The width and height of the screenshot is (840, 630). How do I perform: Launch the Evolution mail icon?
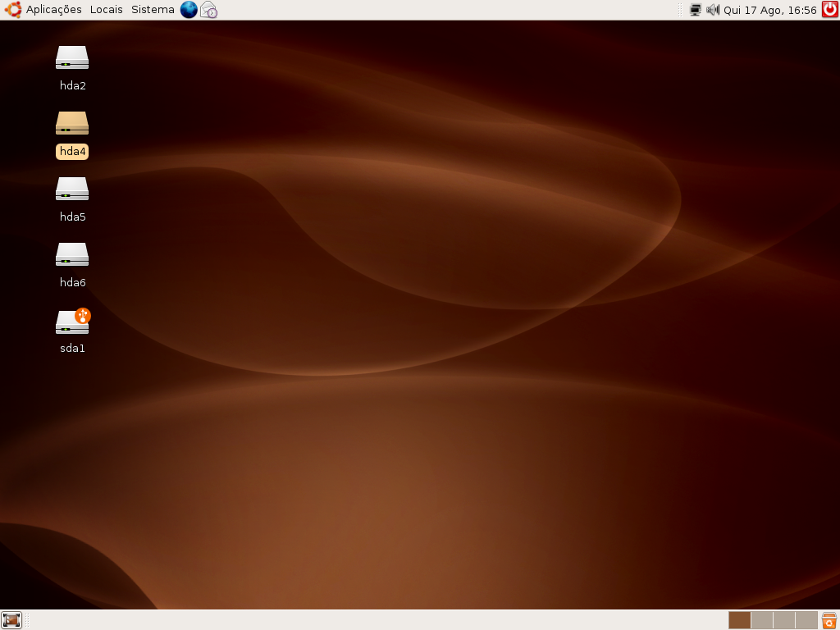click(x=209, y=10)
